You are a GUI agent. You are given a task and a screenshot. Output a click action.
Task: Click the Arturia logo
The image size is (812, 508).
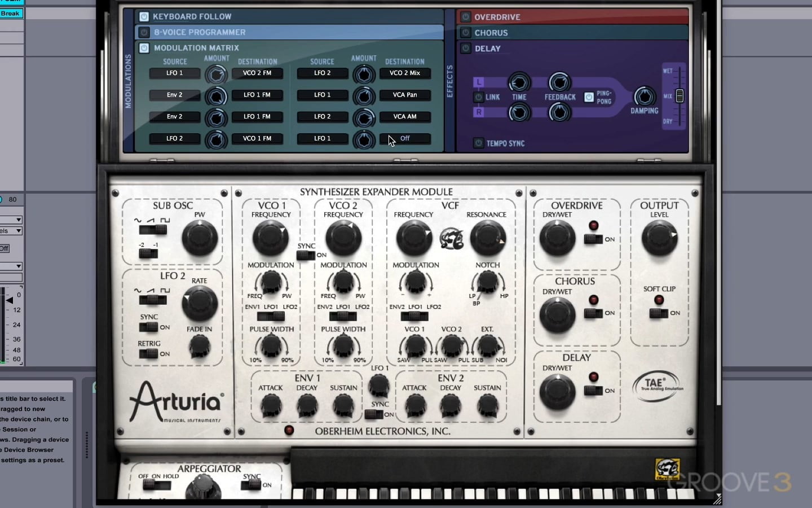176,402
